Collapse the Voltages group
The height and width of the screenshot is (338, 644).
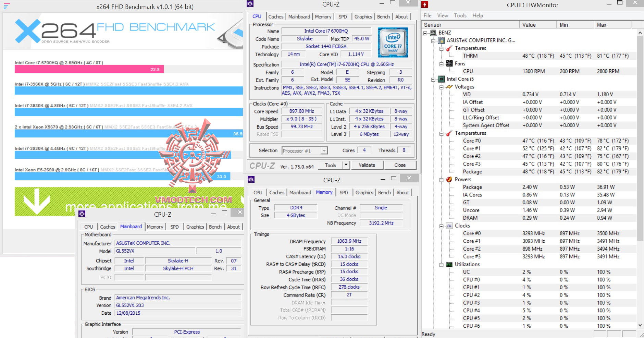442,87
